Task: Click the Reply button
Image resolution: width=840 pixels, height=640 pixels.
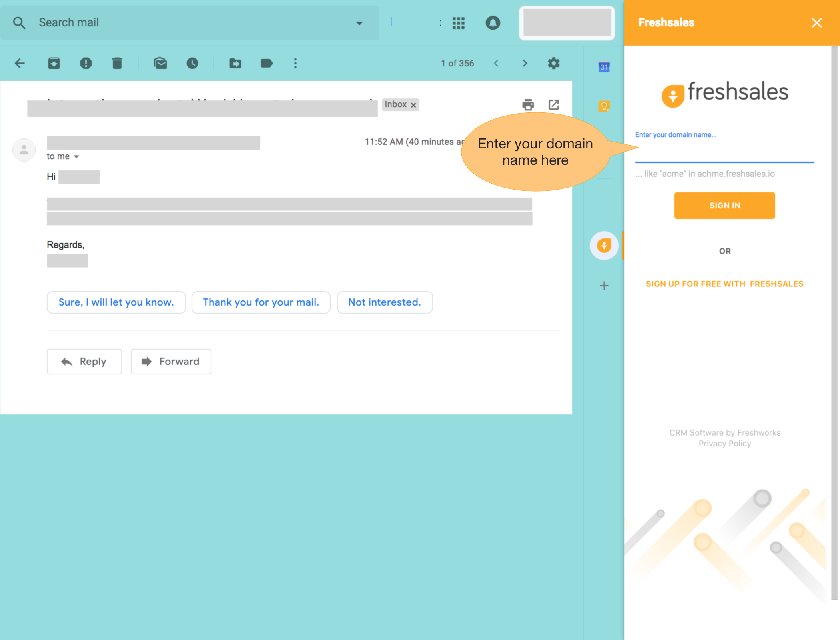Action: coord(84,362)
